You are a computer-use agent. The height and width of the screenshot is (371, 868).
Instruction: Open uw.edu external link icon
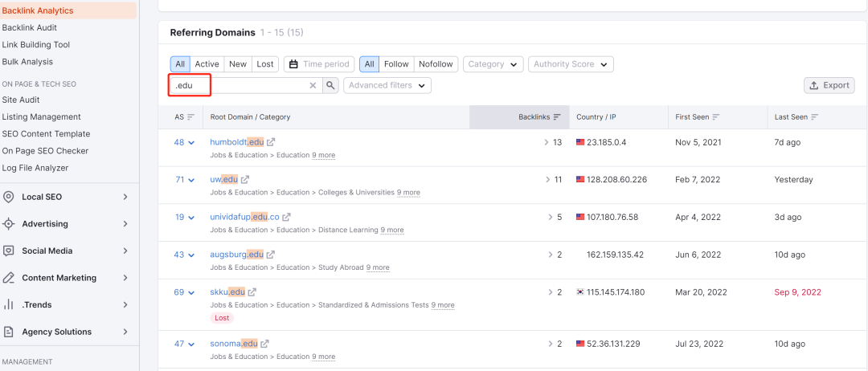pos(244,179)
